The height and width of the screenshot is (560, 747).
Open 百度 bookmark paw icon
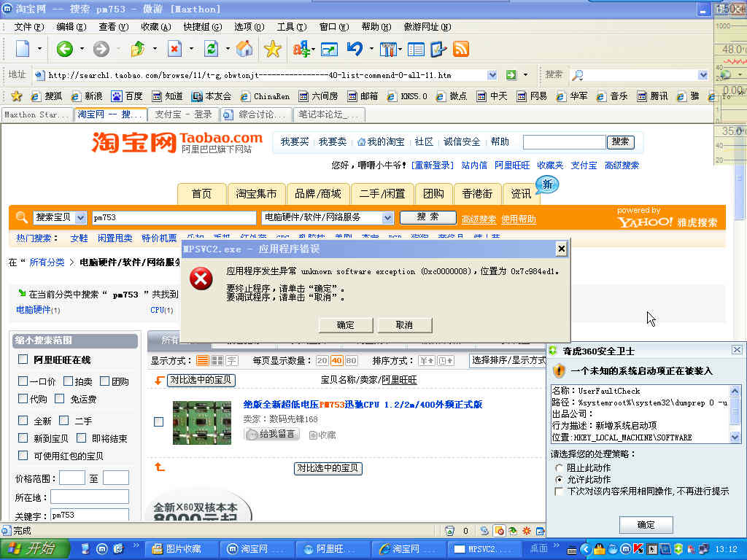click(x=117, y=96)
